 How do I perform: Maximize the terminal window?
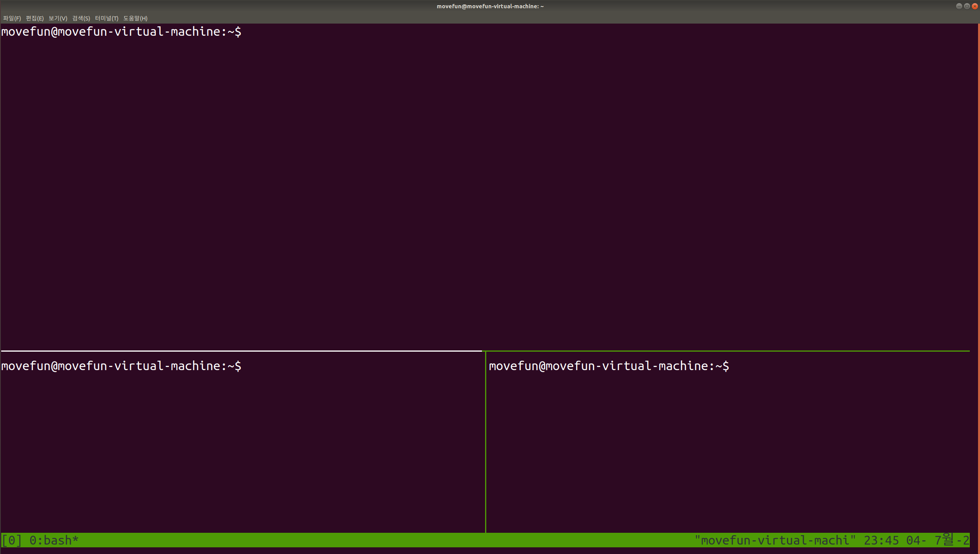[967, 6]
